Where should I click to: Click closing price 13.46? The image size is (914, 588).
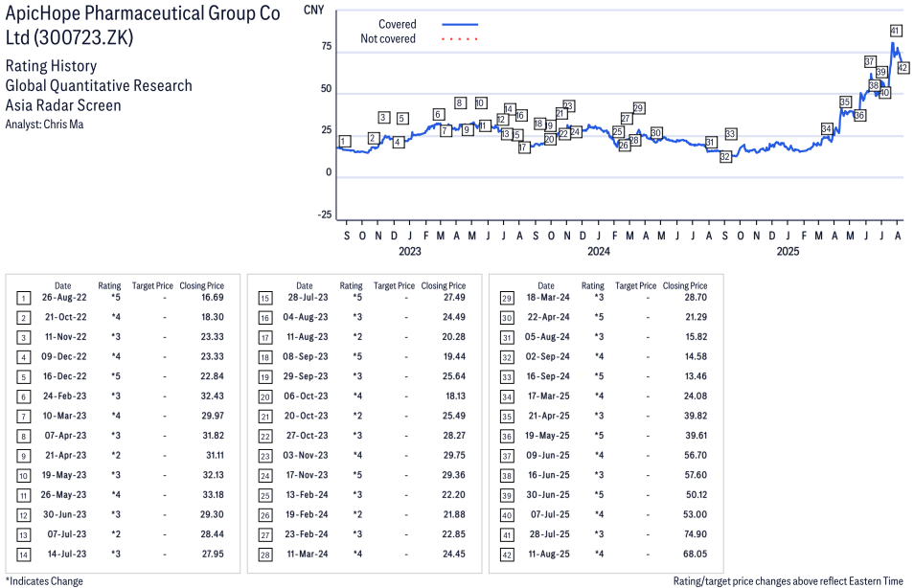point(696,376)
